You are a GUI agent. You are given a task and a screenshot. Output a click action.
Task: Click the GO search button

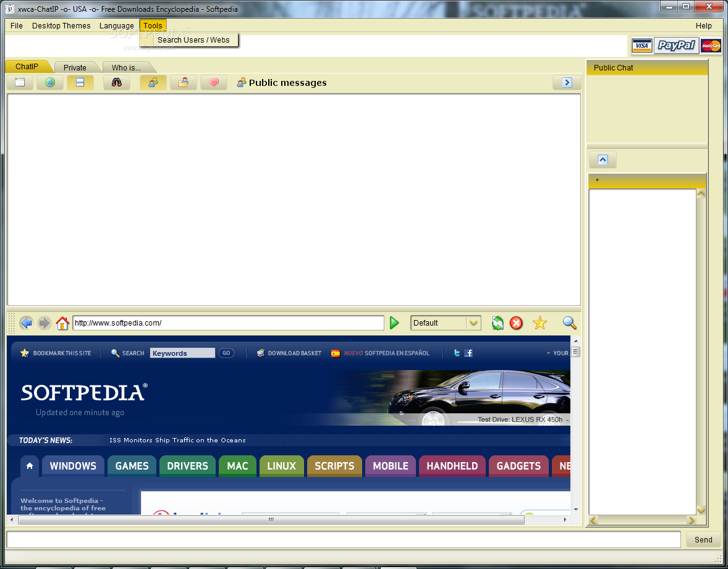[x=226, y=353]
